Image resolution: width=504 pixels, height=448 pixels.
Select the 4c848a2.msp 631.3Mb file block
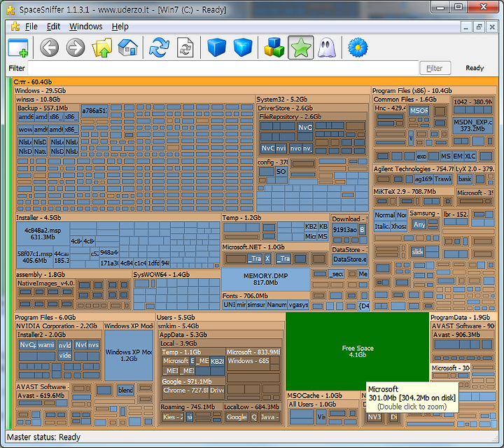click(x=43, y=234)
